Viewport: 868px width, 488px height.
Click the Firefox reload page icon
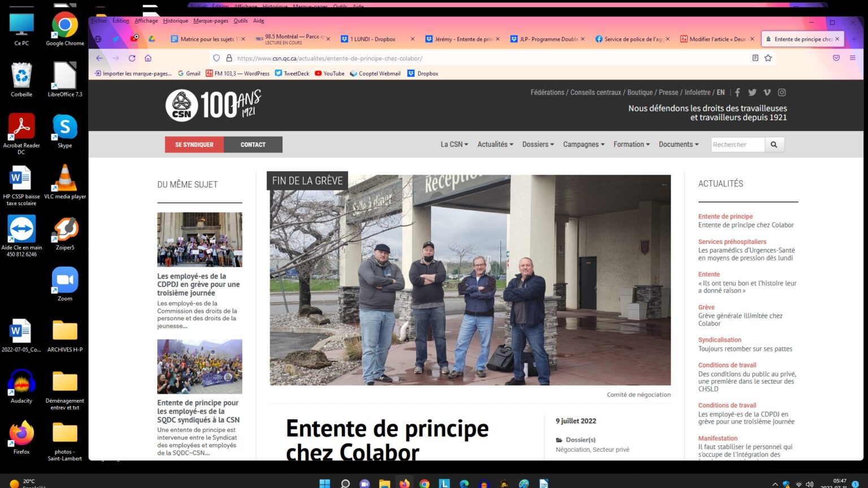point(132,58)
